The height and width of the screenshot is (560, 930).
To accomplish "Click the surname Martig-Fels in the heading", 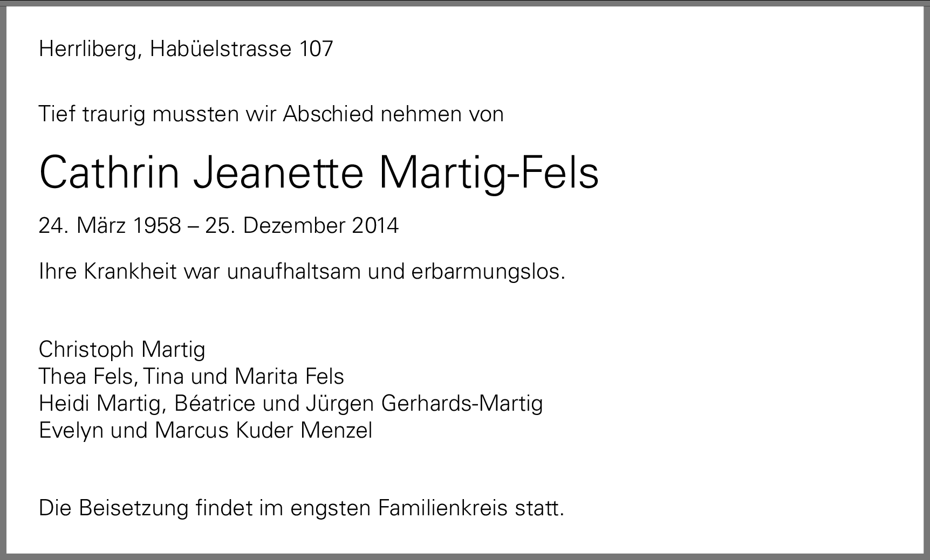I will coord(489,172).
